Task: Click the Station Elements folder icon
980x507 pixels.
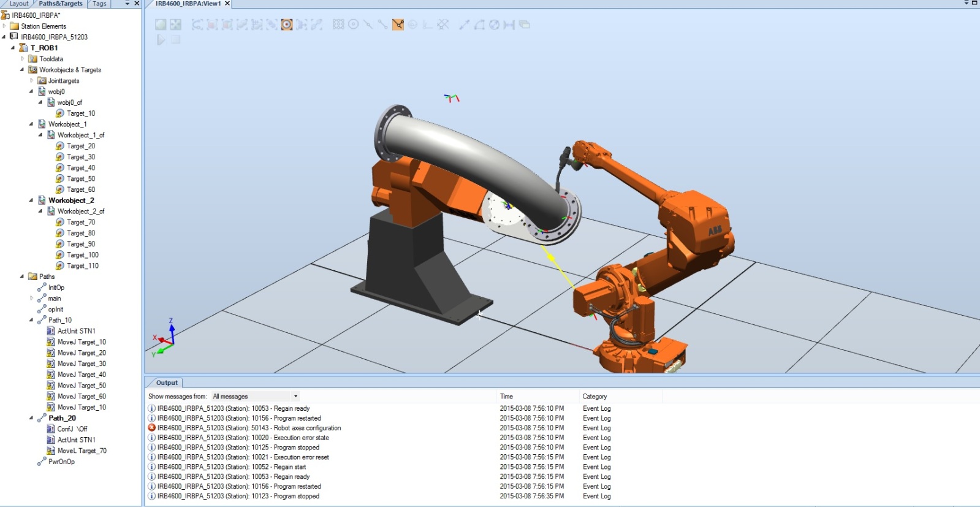Action: click(x=14, y=26)
